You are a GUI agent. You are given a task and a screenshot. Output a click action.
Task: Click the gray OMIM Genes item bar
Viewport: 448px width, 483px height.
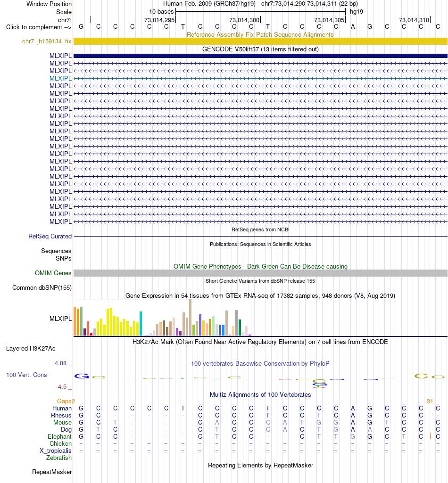pos(260,273)
